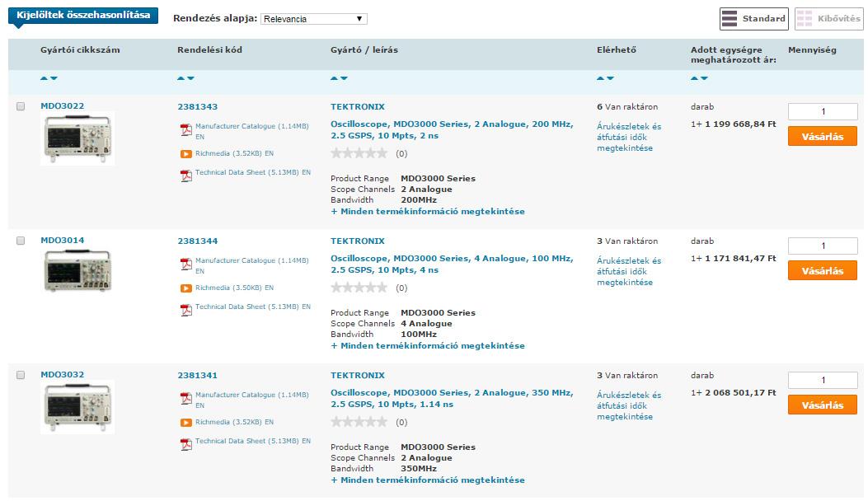Switch to Standard list view
This screenshot has width=868, height=501.
754,19
